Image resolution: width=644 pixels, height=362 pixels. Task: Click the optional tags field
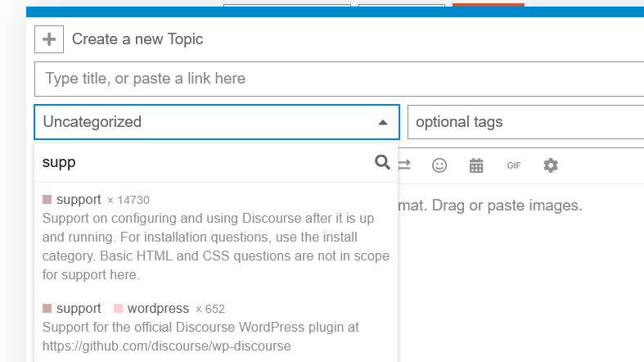pyautogui.click(x=525, y=122)
